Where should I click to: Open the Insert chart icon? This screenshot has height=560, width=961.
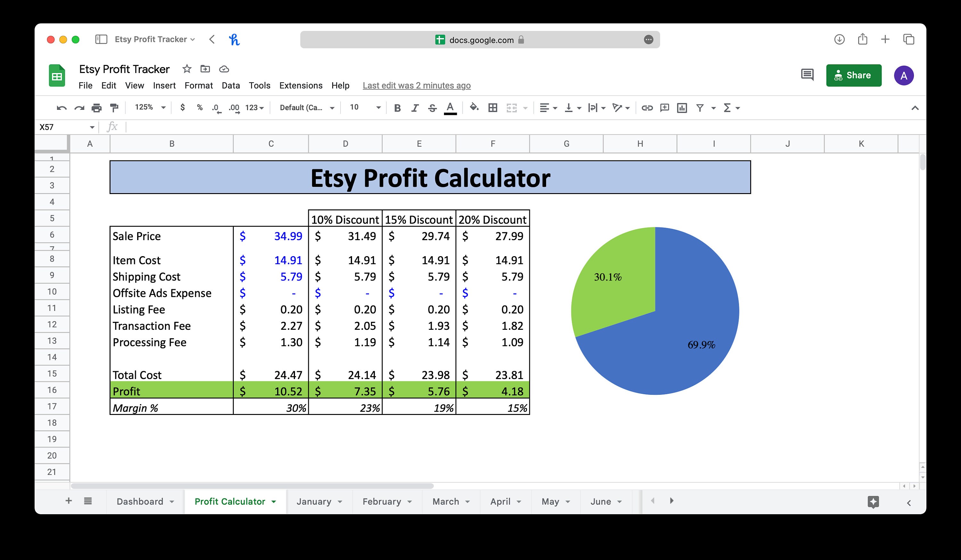click(x=682, y=108)
